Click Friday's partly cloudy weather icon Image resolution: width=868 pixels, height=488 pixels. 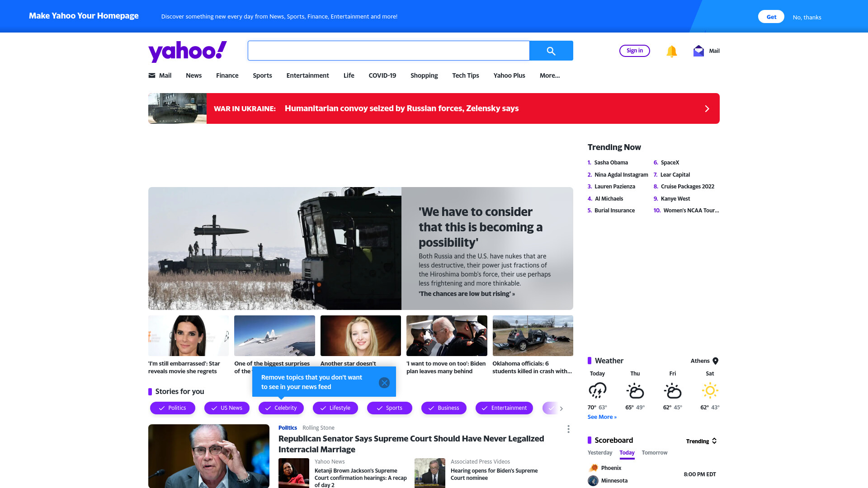pos(673,390)
